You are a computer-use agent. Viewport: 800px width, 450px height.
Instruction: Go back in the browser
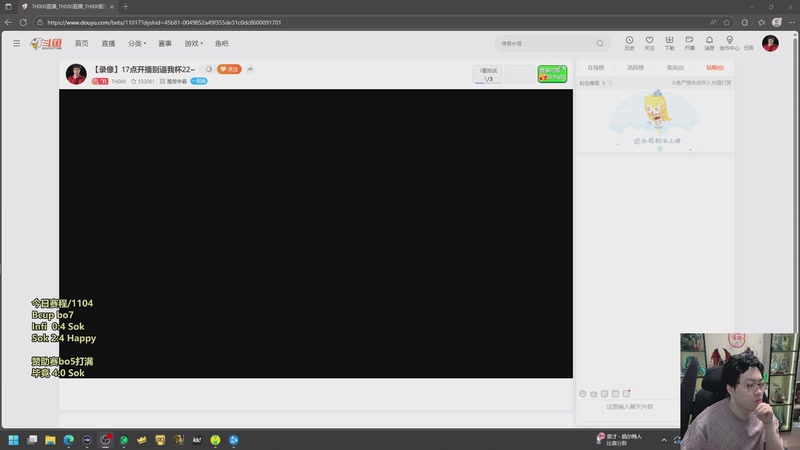click(8, 22)
